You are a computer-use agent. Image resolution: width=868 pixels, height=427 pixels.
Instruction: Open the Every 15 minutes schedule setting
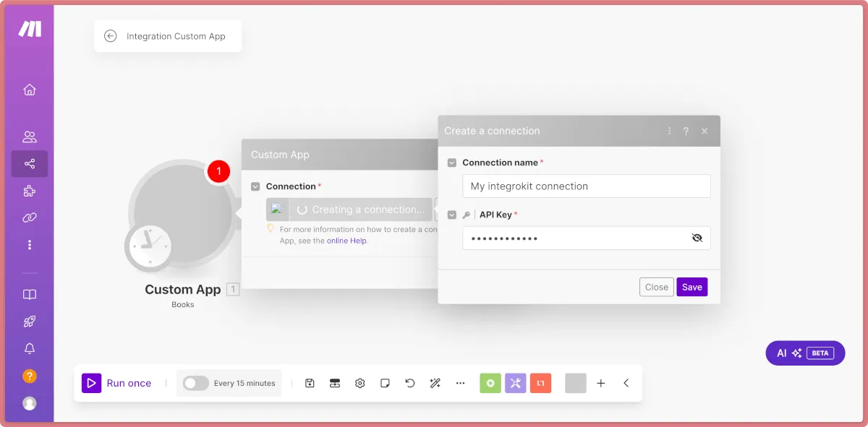[244, 384]
